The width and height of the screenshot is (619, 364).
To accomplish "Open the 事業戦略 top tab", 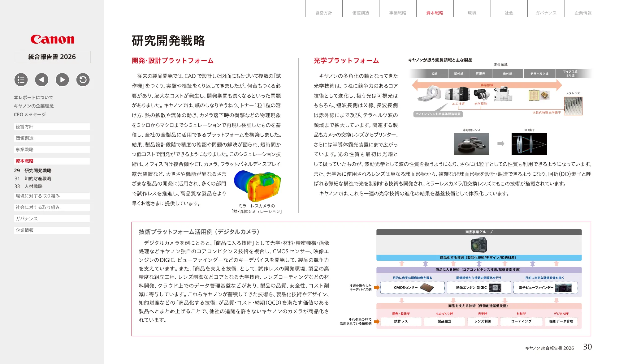I will point(398,13).
